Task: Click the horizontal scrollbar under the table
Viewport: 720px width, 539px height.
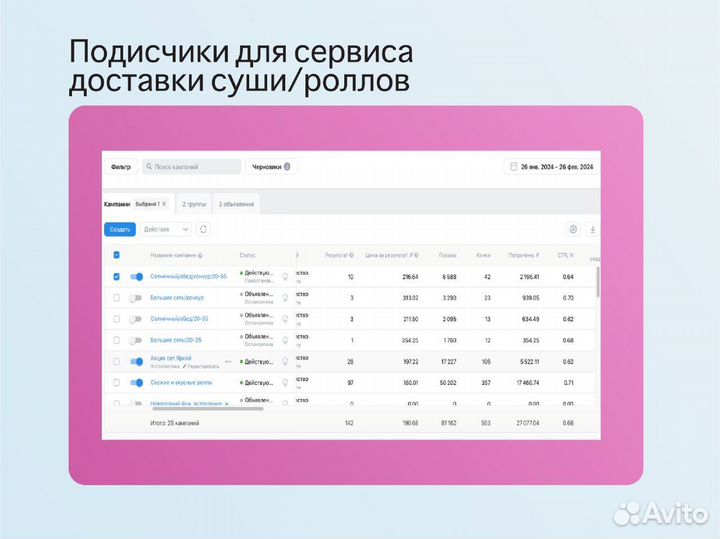Action: point(208,408)
